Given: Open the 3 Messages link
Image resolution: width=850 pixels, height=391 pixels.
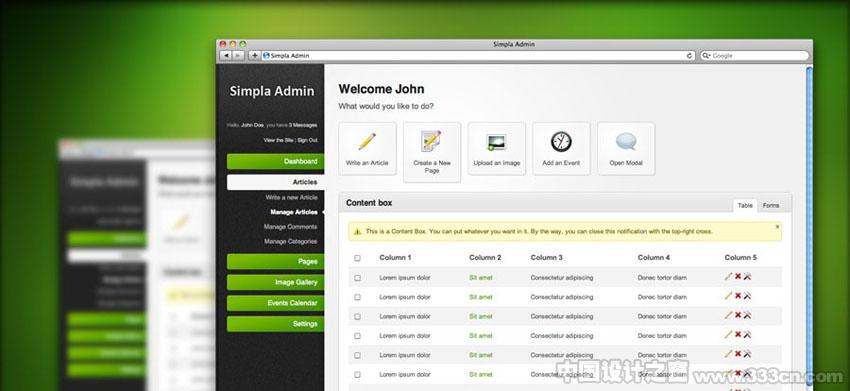Looking at the screenshot, I should 302,125.
